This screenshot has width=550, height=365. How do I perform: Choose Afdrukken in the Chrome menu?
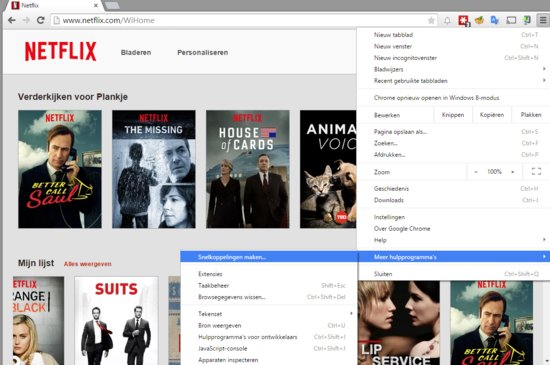tap(453, 155)
